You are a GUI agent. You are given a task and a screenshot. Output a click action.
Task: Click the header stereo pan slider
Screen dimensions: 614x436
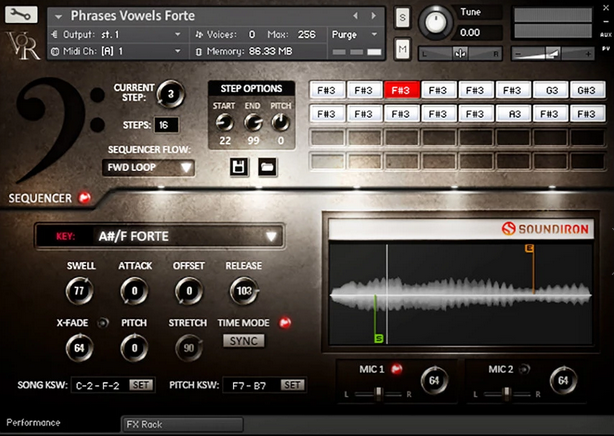(x=460, y=54)
